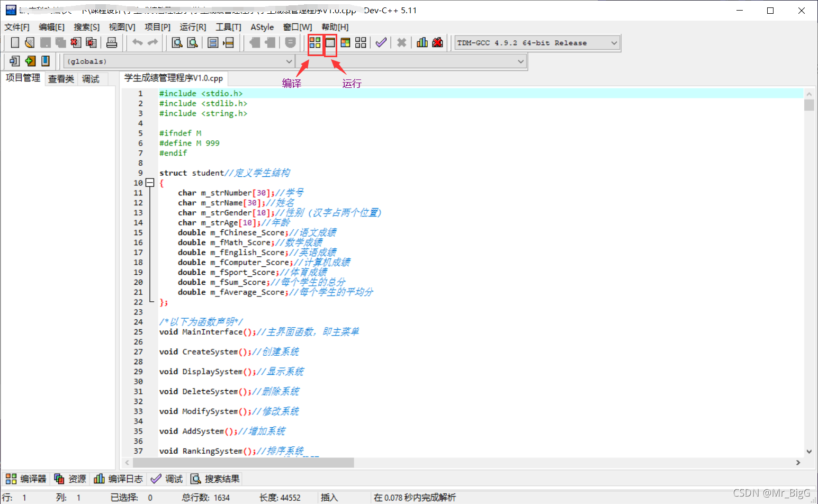Click the Save All toolbar icon
Screen dimensions: 818x504
[61, 43]
